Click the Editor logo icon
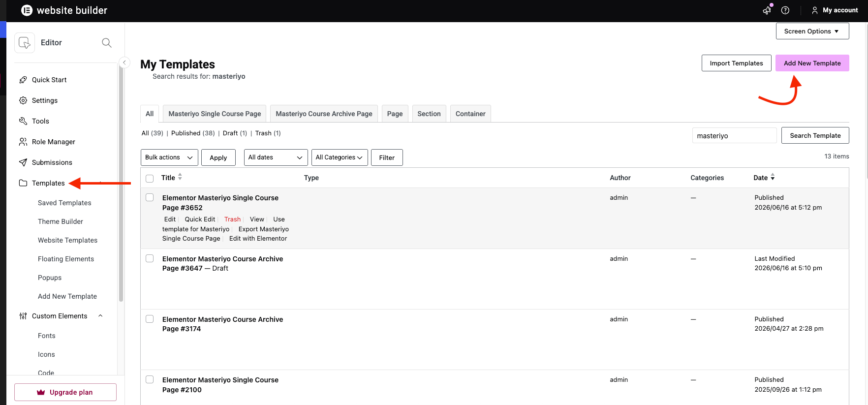 25,43
